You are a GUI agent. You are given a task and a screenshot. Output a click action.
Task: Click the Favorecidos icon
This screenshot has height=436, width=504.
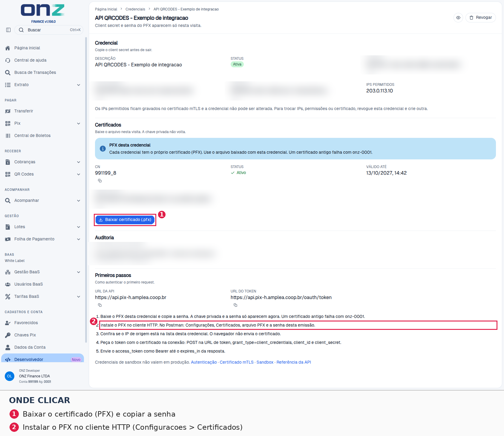(8, 323)
